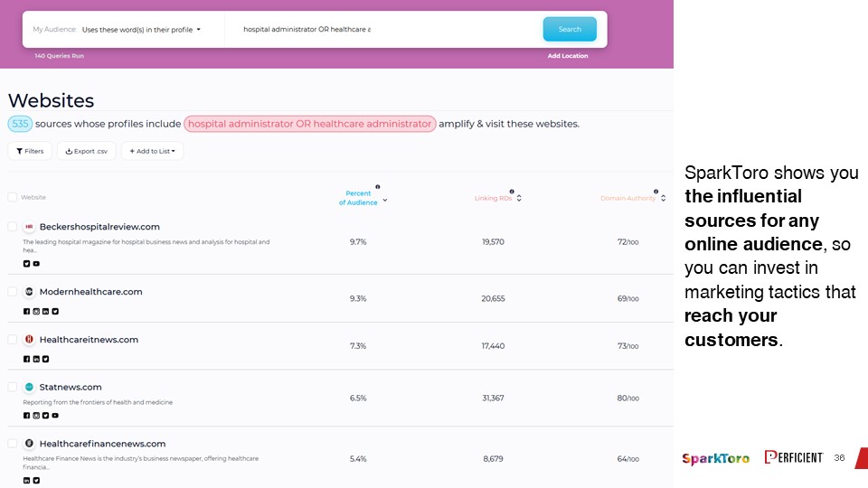Screen dimensions: 868x488
Task: Open Healthcareitnews.com Facebook icon
Action: [x=26, y=359]
